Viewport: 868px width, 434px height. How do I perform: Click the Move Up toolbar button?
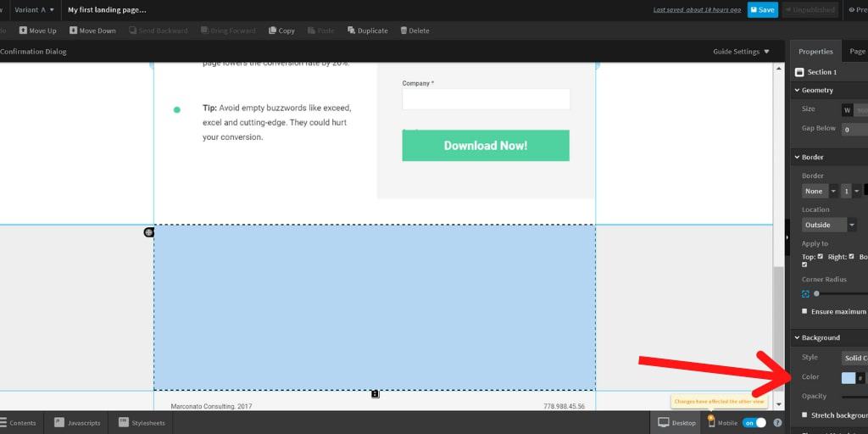pyautogui.click(x=37, y=31)
